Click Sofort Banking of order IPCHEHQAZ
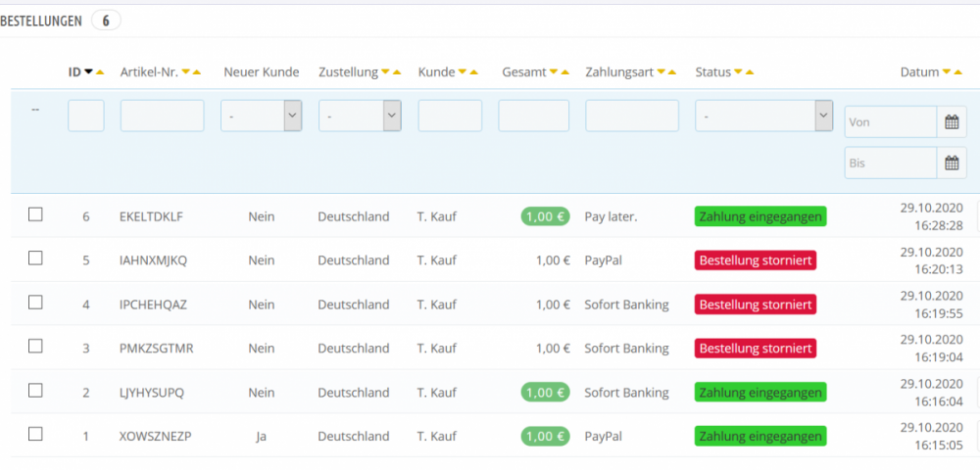 click(x=627, y=305)
